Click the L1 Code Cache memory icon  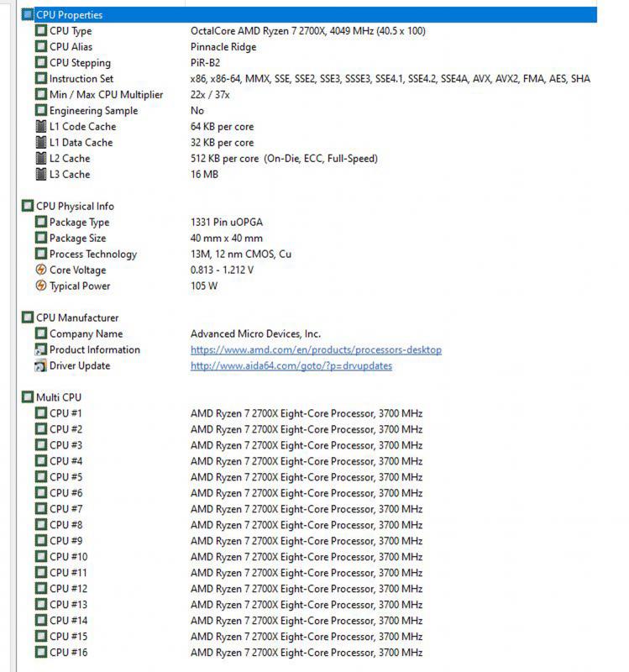tap(40, 127)
